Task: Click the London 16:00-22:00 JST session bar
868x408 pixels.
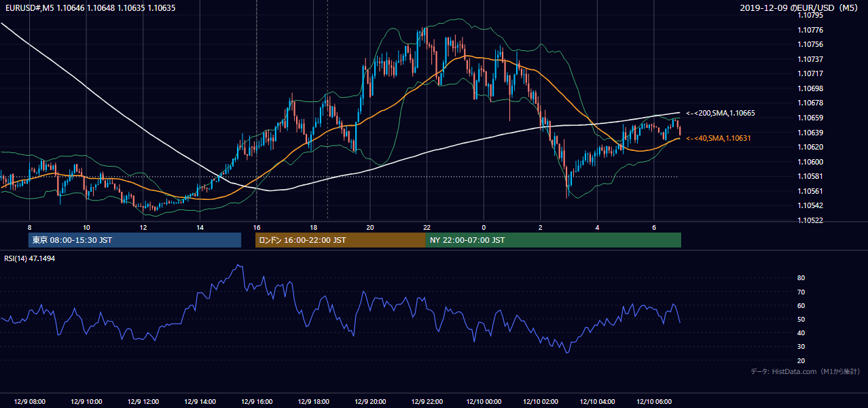Action: pyautogui.click(x=340, y=240)
